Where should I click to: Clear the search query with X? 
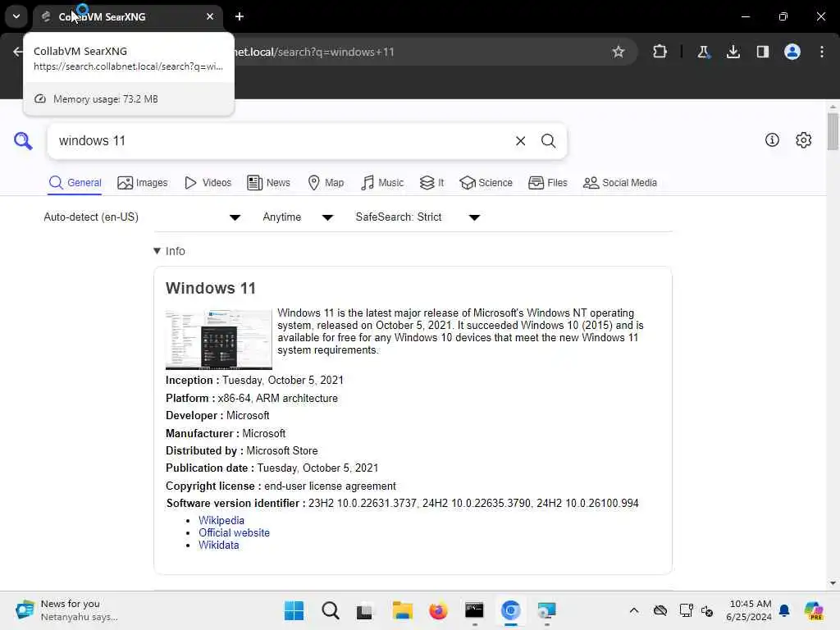pyautogui.click(x=520, y=141)
